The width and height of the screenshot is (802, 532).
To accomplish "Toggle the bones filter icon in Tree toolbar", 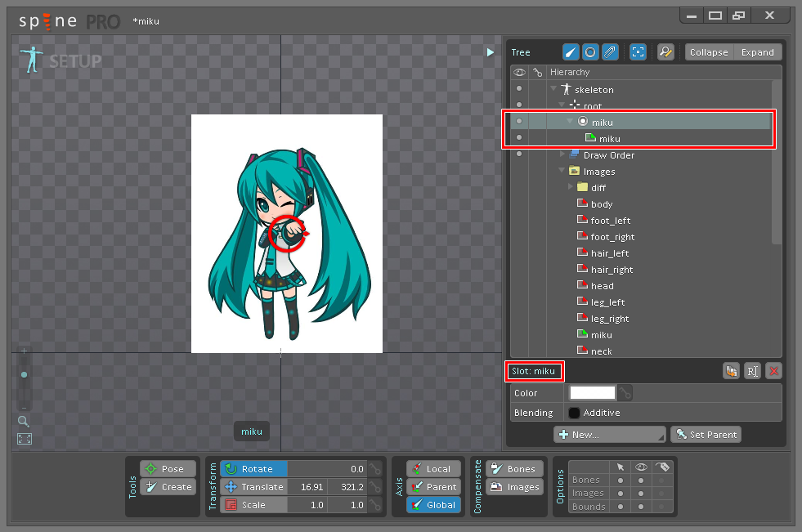I will click(x=571, y=52).
